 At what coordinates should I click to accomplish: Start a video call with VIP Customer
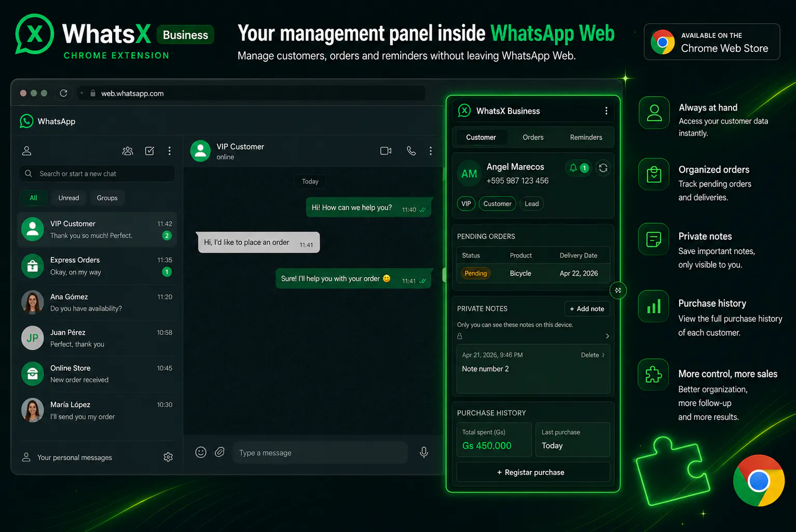click(x=386, y=151)
